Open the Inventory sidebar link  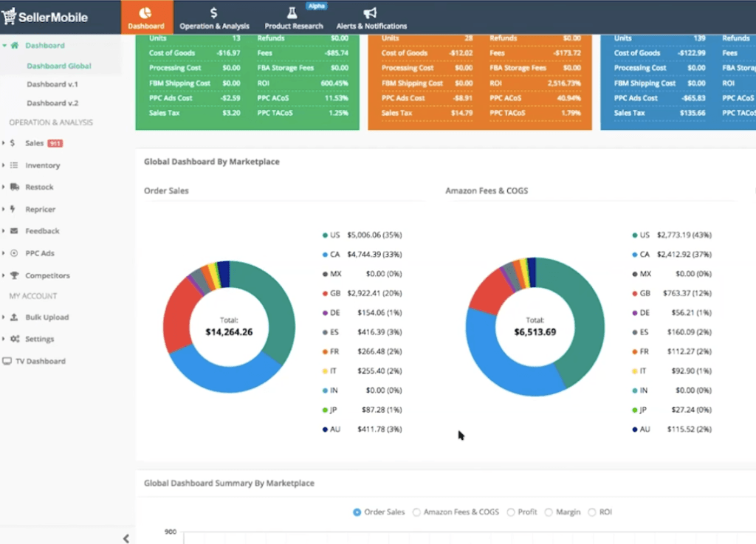click(x=42, y=165)
